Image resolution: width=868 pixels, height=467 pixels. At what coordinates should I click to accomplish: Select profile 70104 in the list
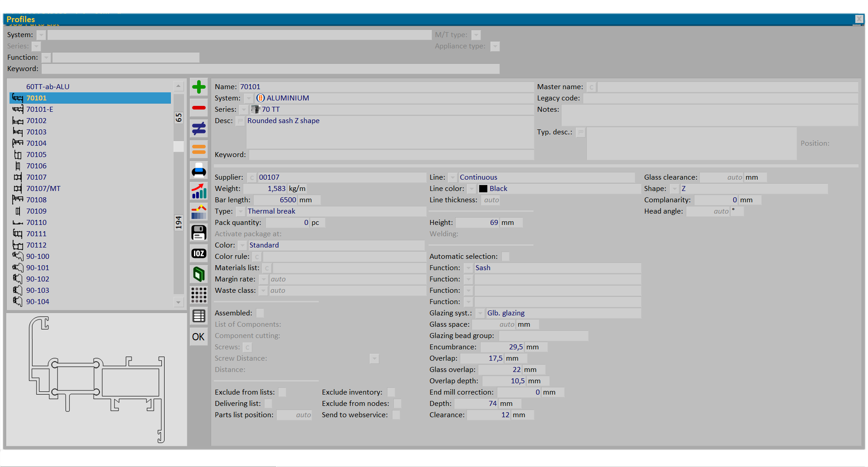pyautogui.click(x=36, y=143)
